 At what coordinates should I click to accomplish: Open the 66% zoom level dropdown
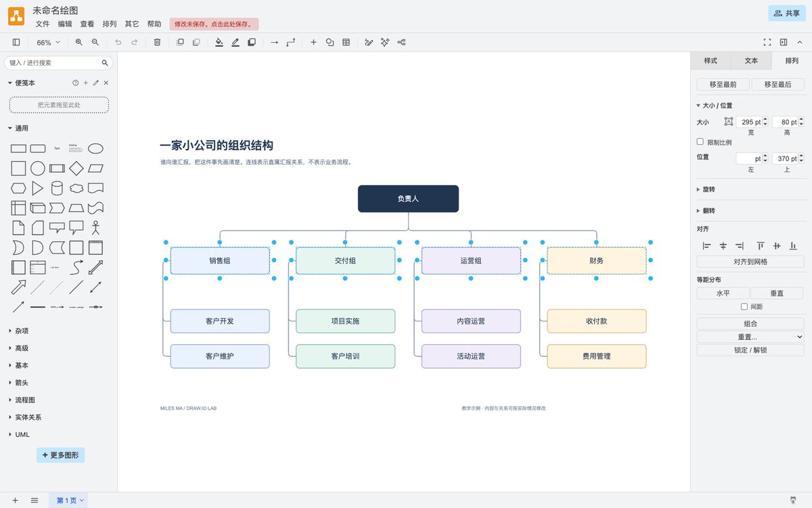click(48, 42)
